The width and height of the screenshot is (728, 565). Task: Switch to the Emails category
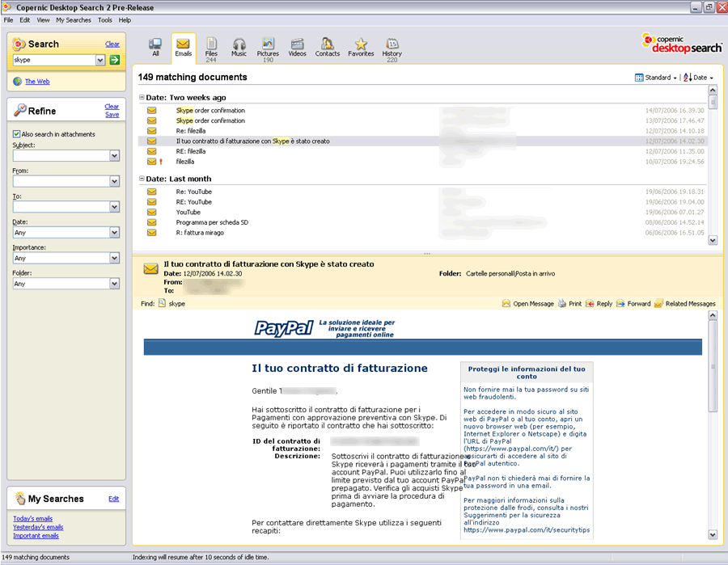point(184,48)
